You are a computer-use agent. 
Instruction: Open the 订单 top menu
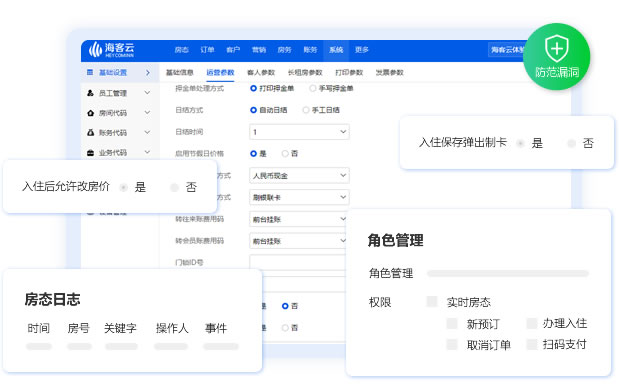[x=207, y=50]
